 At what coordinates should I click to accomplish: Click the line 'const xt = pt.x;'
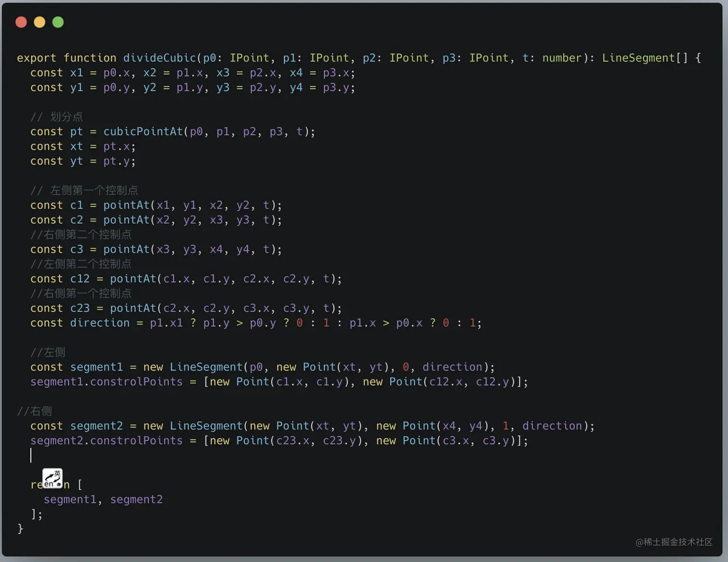click(83, 146)
